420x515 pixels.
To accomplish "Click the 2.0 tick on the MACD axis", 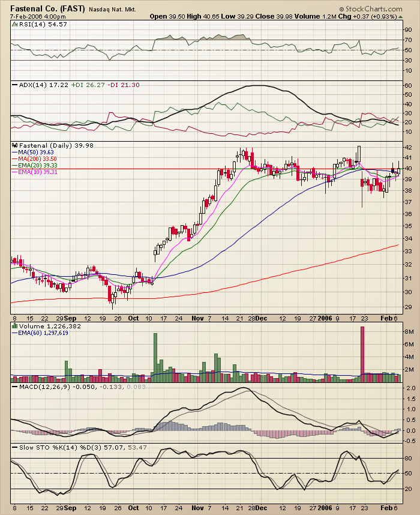I will pos(410,388).
